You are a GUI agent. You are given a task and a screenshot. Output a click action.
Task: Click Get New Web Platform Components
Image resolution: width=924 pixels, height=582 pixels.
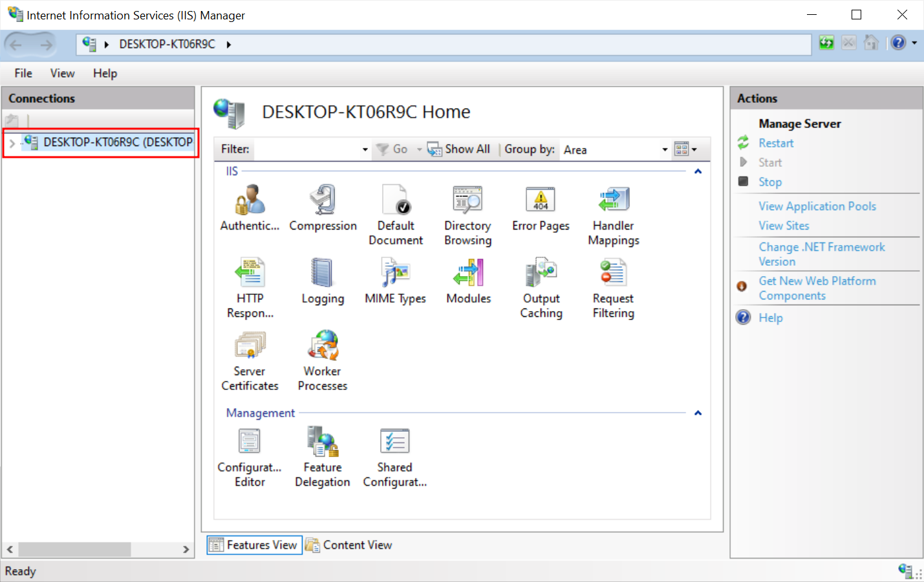tap(817, 288)
